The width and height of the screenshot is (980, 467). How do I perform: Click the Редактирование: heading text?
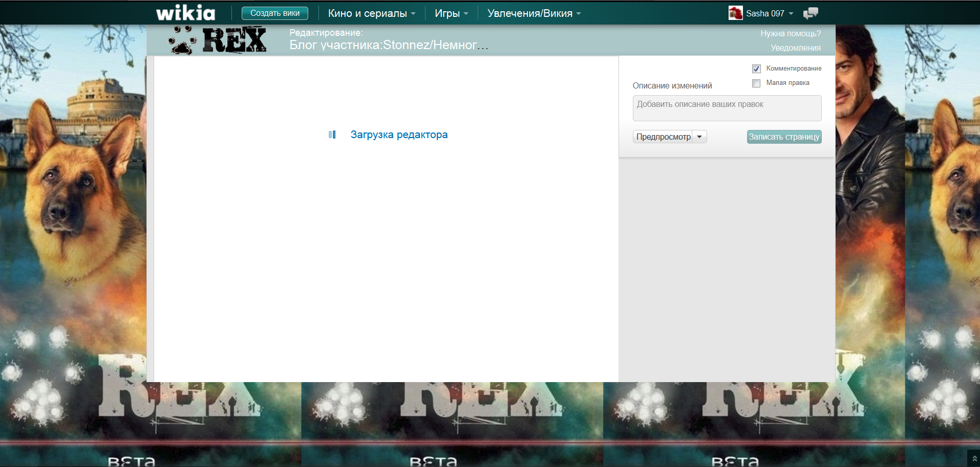click(x=326, y=33)
